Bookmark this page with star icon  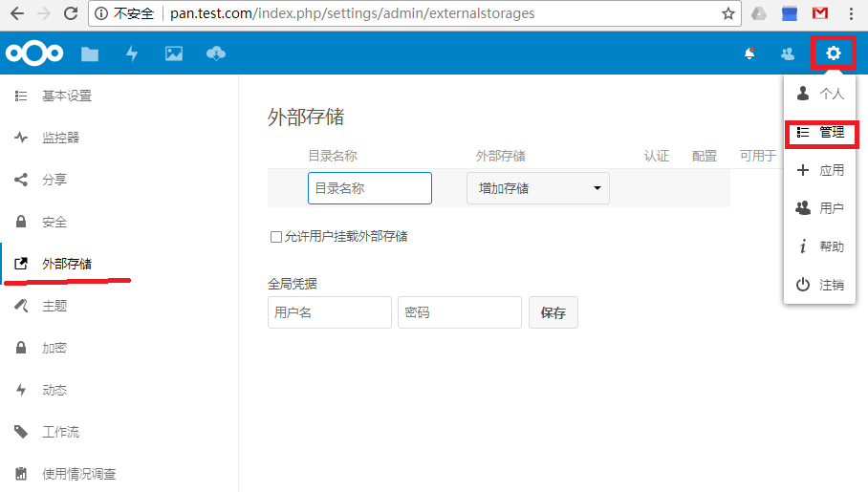coord(728,14)
